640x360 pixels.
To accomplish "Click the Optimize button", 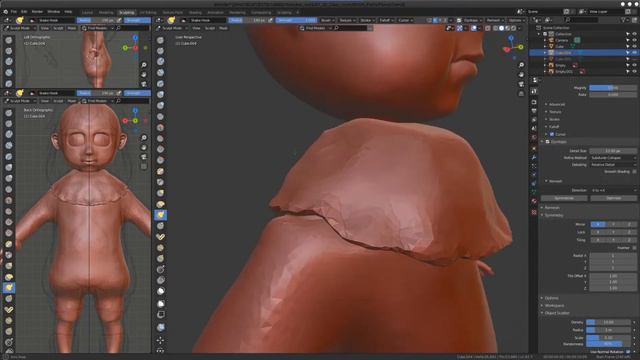I will (x=613, y=198).
